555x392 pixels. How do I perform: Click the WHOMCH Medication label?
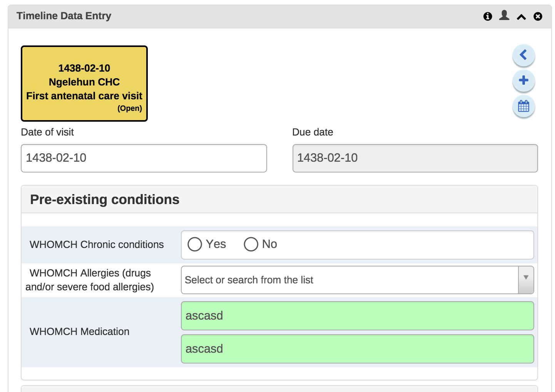click(x=79, y=332)
